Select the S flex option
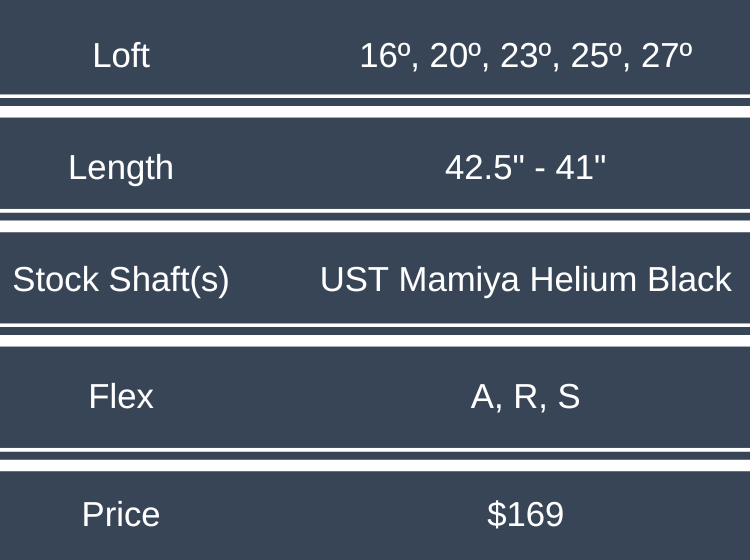This screenshot has width=750, height=560. 568,397
